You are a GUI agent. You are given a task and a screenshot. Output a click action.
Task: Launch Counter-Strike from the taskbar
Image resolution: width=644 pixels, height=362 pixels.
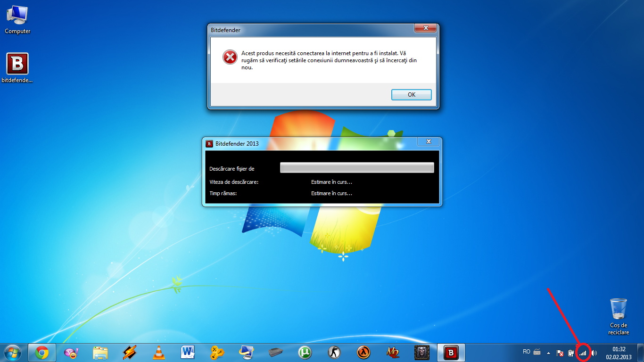(334, 353)
